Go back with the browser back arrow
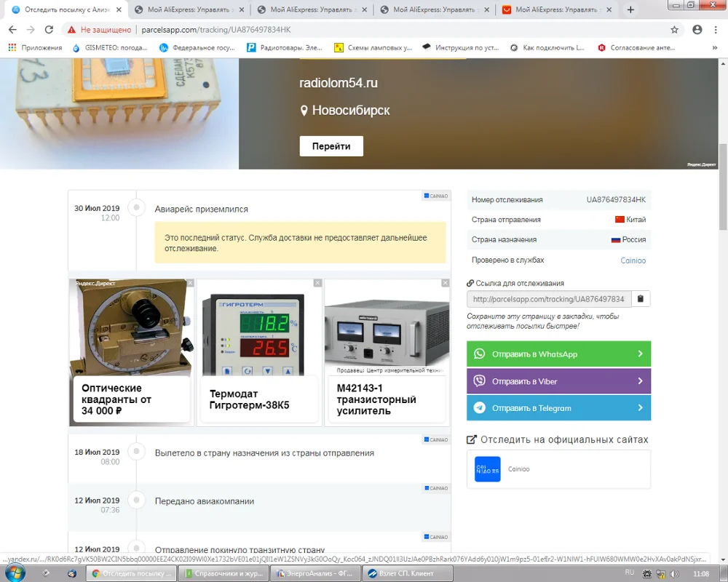The width and height of the screenshot is (728, 582). coord(12,30)
